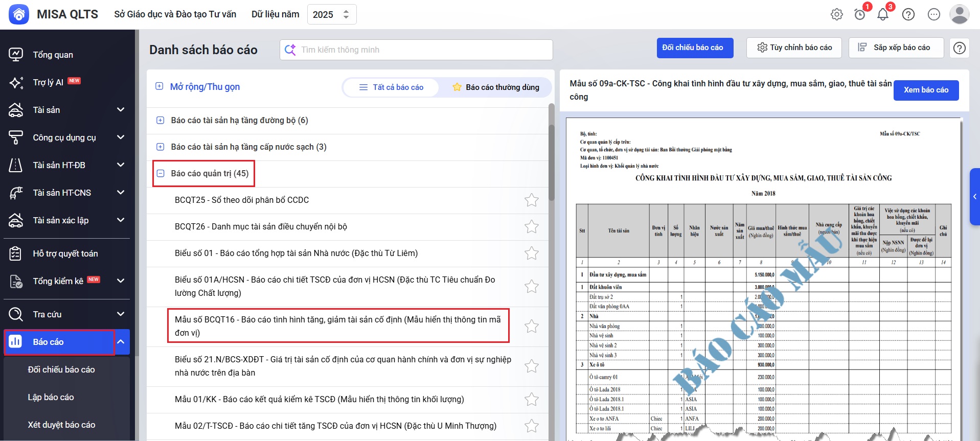Switch to Báo cáo thường dùng tab

click(496, 87)
